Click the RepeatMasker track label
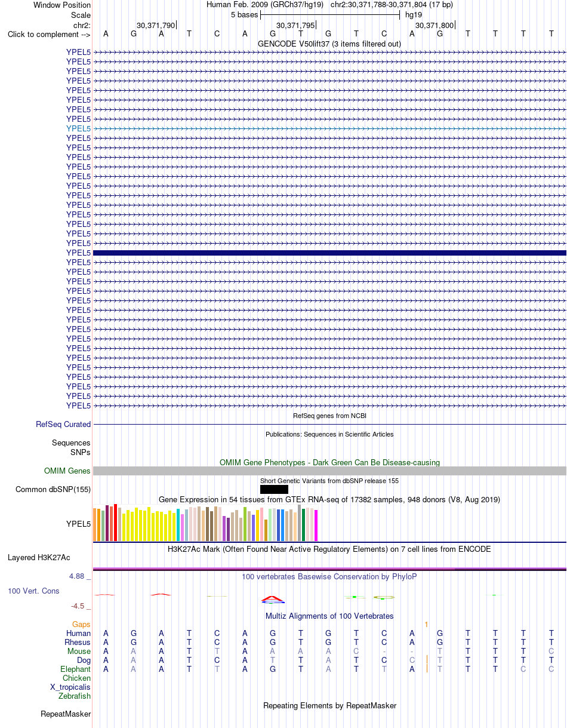The width and height of the screenshot is (567, 728). pyautogui.click(x=66, y=714)
